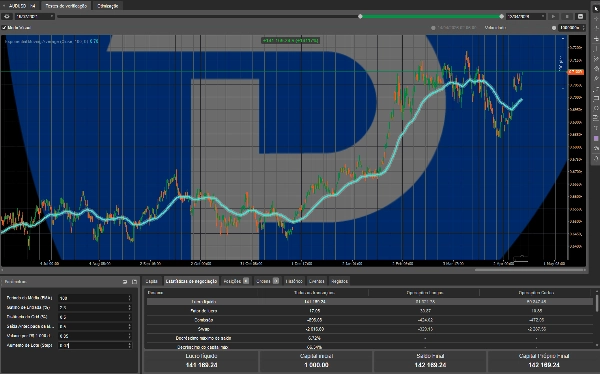The width and height of the screenshot is (600, 374).
Task: Click the Swap row in statistics table
Action: (x=370, y=329)
